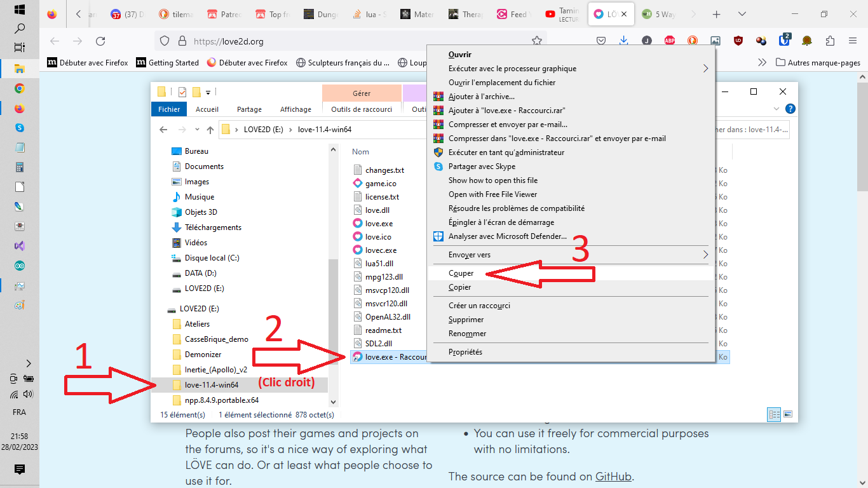Open Windows taskbar search
868x488 pixels.
click(x=19, y=28)
